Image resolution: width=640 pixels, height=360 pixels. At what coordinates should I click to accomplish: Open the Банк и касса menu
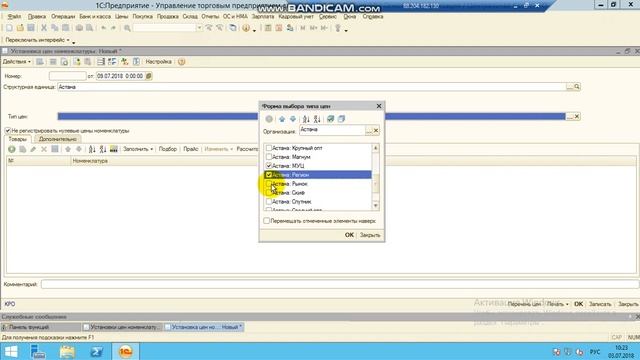pyautogui.click(x=95, y=17)
